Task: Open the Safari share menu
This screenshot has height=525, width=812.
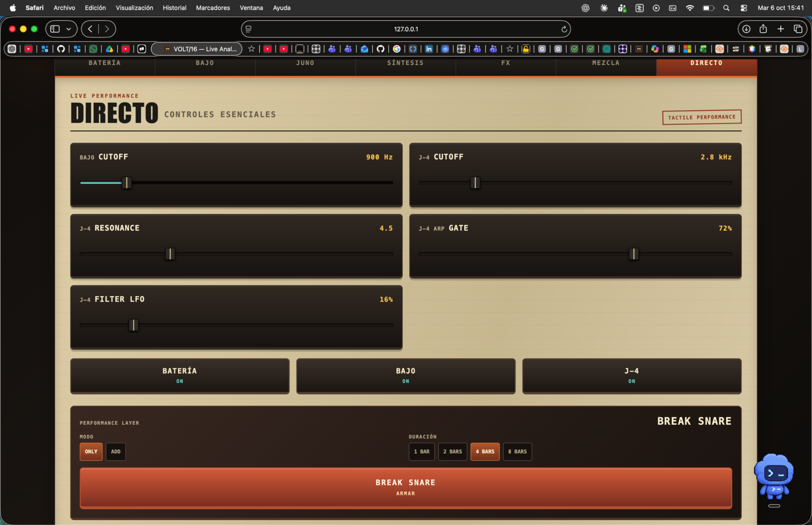Action: [x=763, y=29]
